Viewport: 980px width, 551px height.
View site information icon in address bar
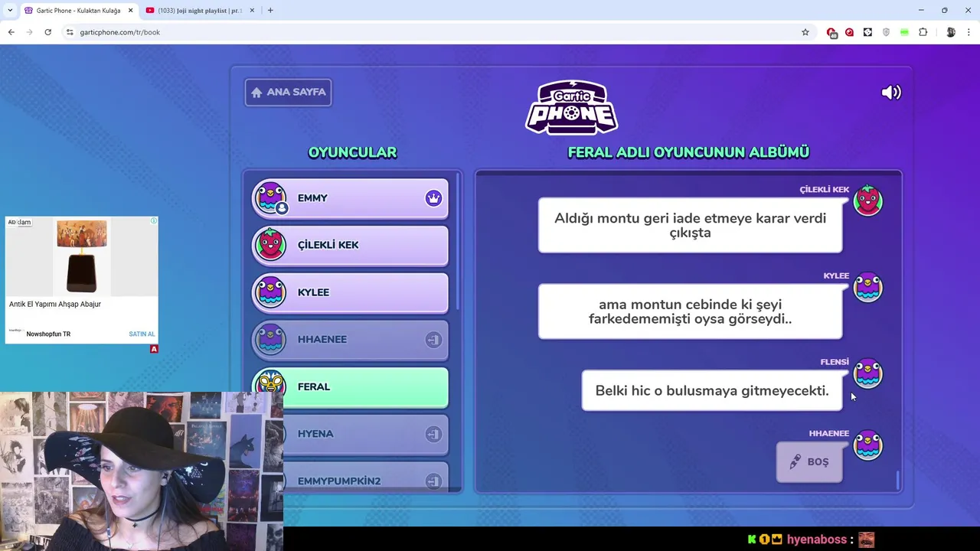(x=70, y=32)
